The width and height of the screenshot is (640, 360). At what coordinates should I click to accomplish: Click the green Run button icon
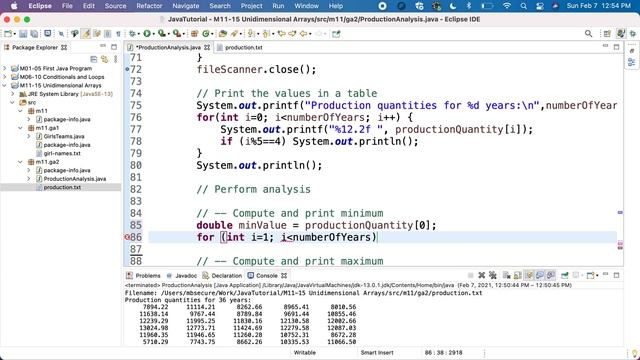[x=147, y=34]
